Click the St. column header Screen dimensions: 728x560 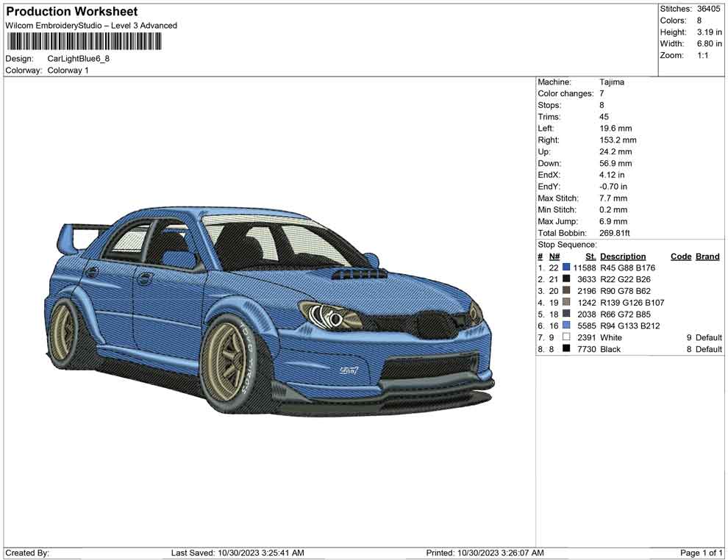[589, 256]
